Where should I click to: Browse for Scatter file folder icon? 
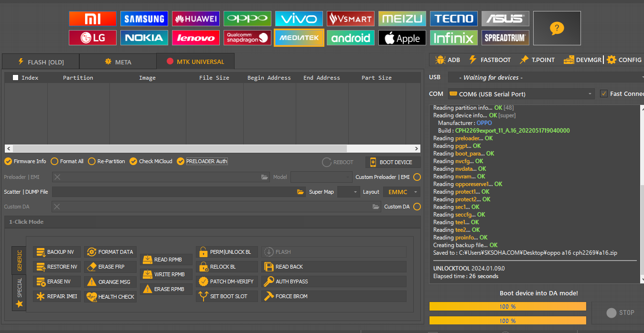[x=300, y=192]
